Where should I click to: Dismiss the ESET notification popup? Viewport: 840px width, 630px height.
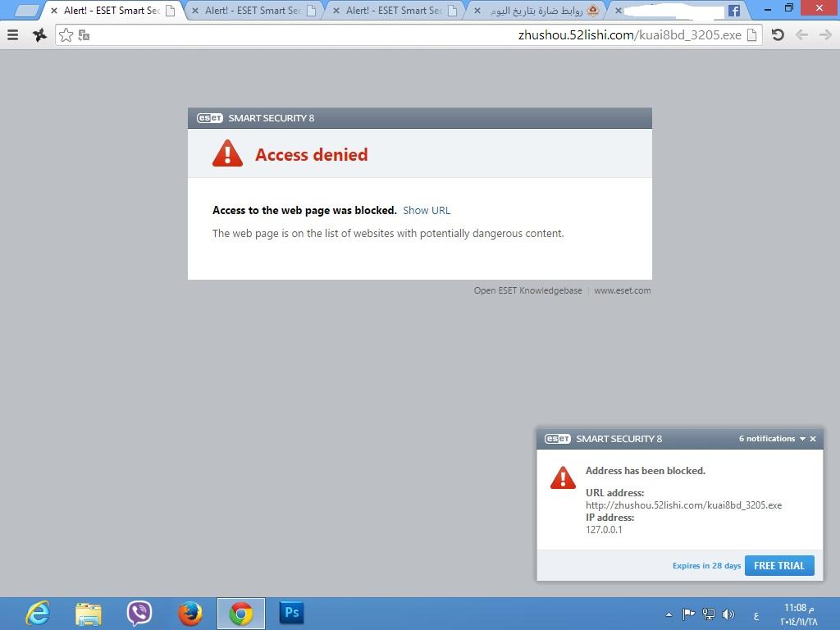[813, 439]
